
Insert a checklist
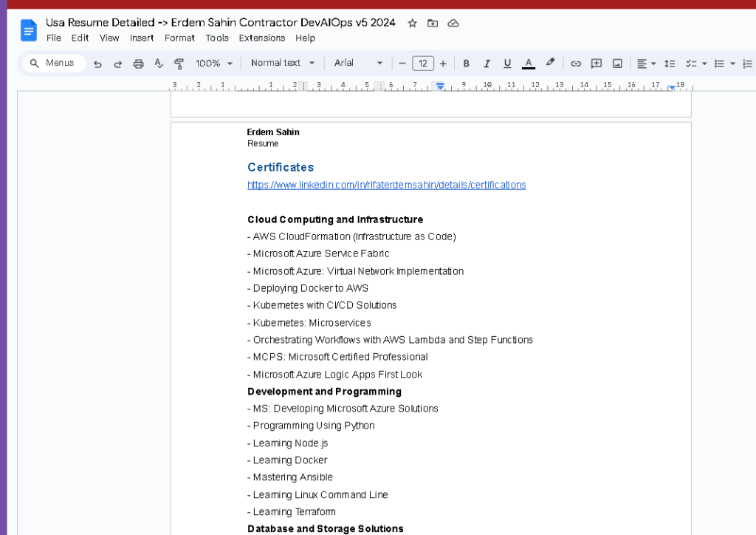(691, 64)
